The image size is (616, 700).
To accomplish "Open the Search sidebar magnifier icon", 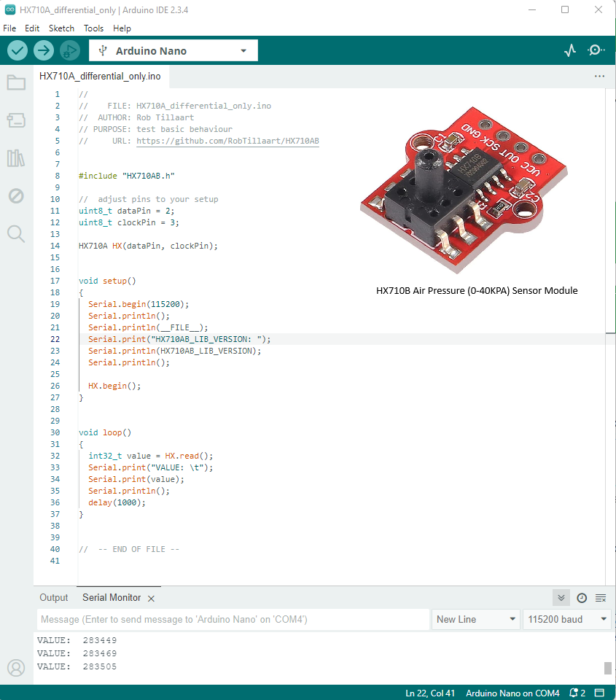I will pyautogui.click(x=16, y=233).
